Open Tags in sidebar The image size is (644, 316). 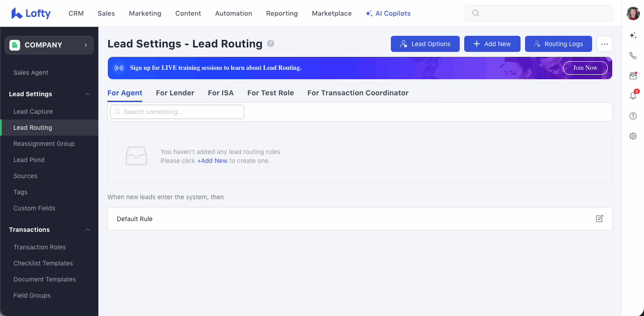[21, 192]
